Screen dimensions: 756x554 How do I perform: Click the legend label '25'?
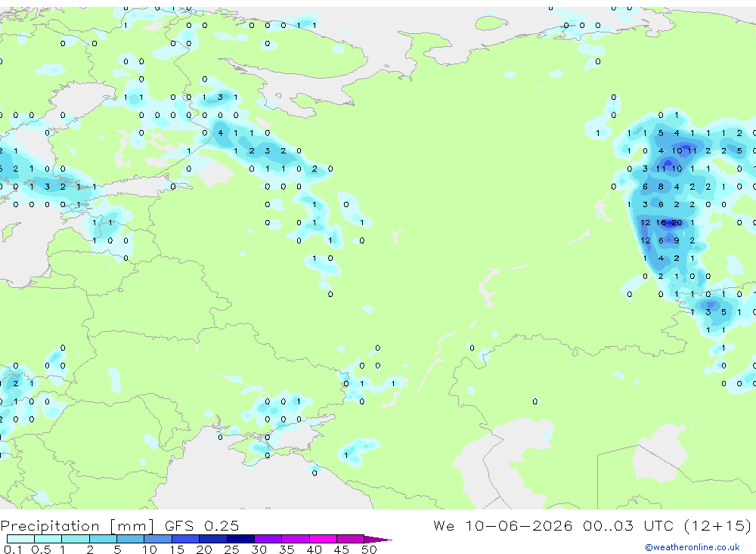point(231,549)
